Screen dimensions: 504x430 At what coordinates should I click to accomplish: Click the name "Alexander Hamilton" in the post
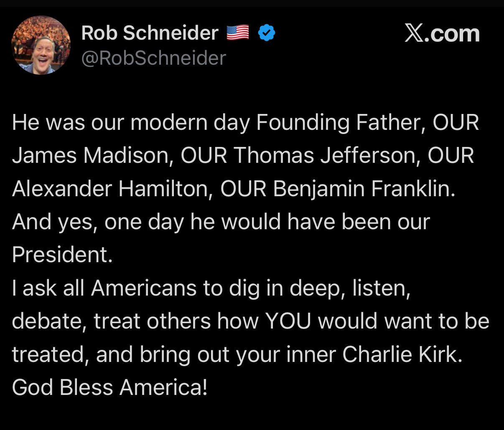coord(110,189)
